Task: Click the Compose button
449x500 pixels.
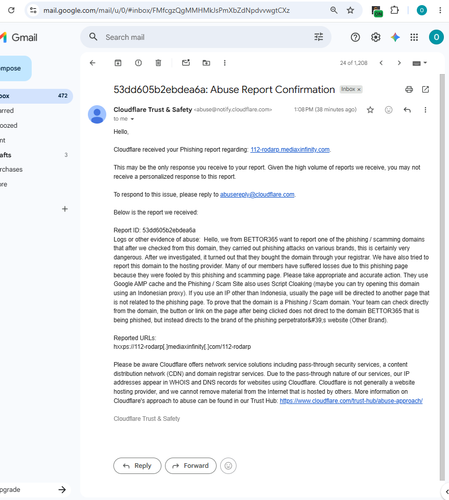Action: coord(15,68)
